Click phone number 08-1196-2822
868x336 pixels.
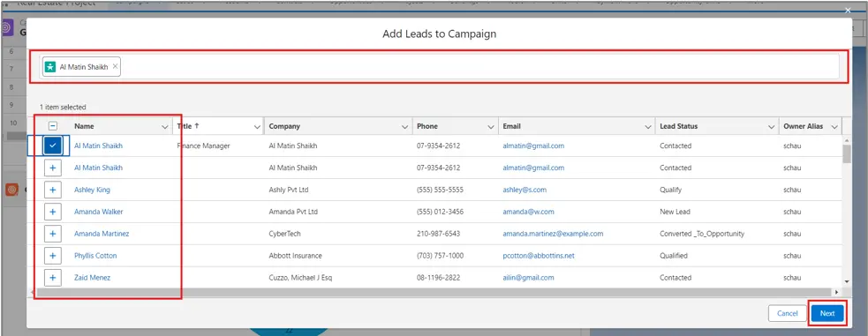[439, 278]
